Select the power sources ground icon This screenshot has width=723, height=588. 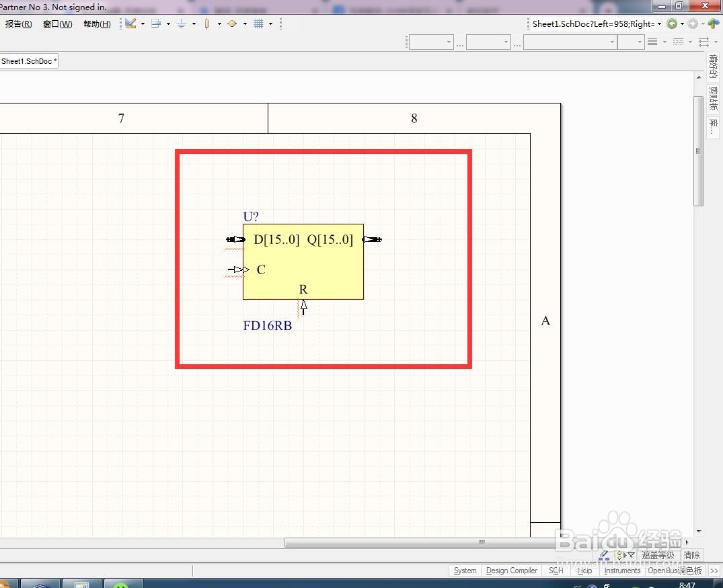pos(181,24)
